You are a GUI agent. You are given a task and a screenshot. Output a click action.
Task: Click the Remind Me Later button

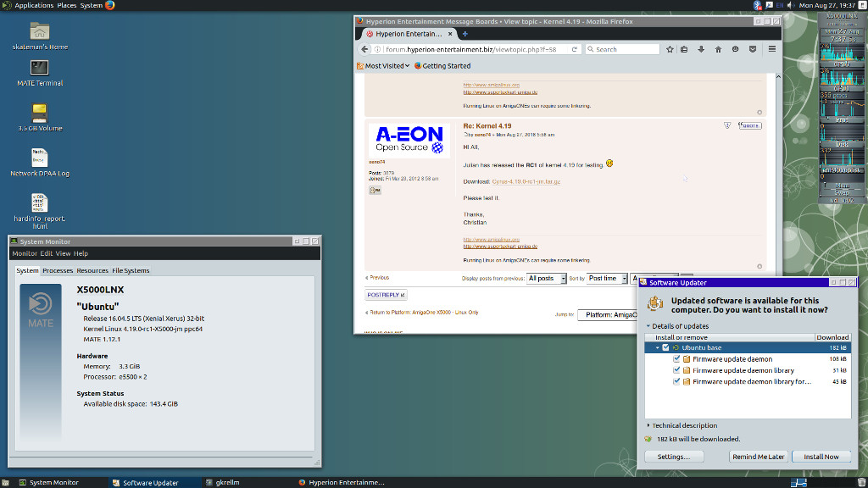[x=758, y=457]
